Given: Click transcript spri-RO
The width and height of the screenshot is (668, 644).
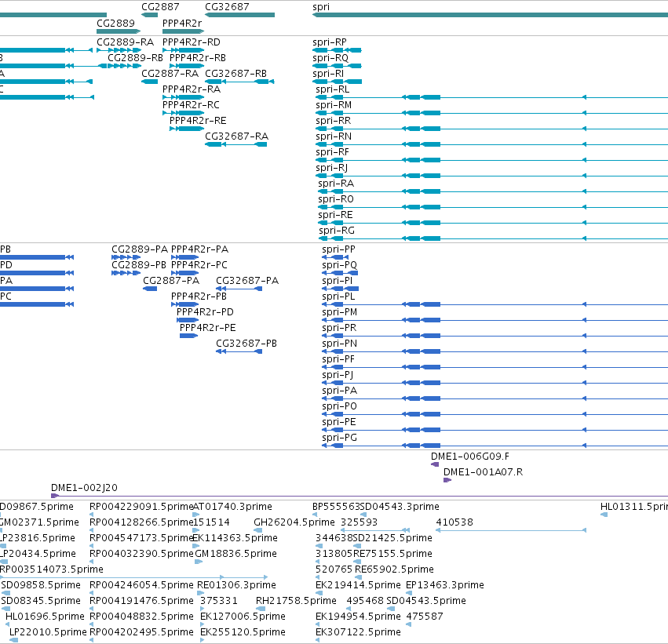Looking at the screenshot, I should 336,199.
